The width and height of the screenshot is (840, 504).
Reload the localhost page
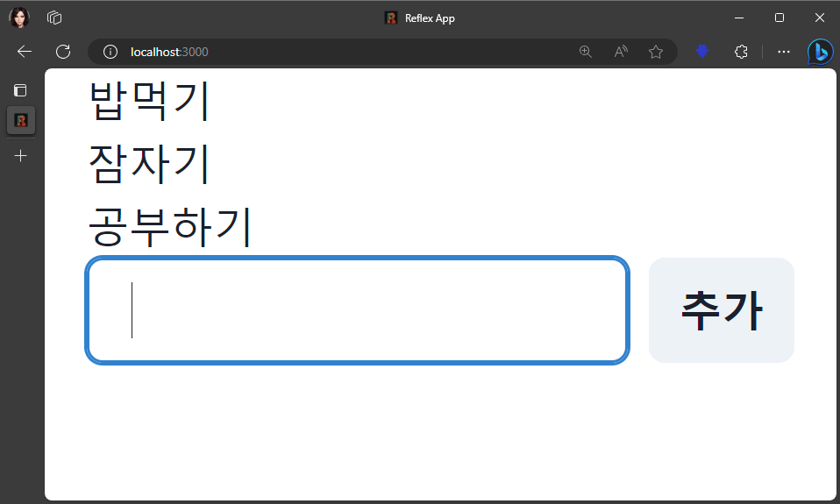click(x=63, y=52)
